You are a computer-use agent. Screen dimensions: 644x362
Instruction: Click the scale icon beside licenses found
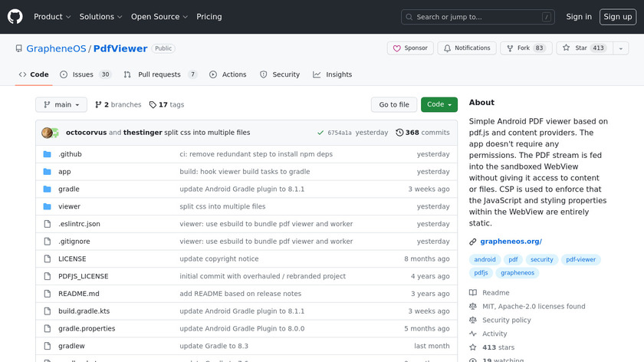pos(473,306)
